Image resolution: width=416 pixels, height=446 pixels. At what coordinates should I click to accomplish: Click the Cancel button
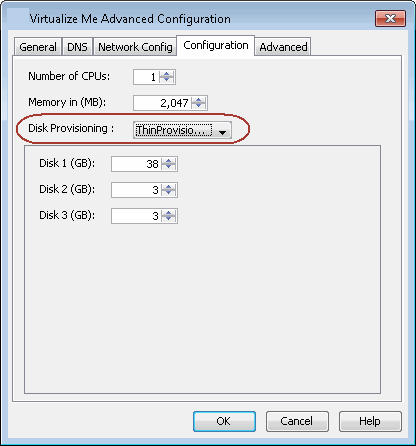[297, 421]
